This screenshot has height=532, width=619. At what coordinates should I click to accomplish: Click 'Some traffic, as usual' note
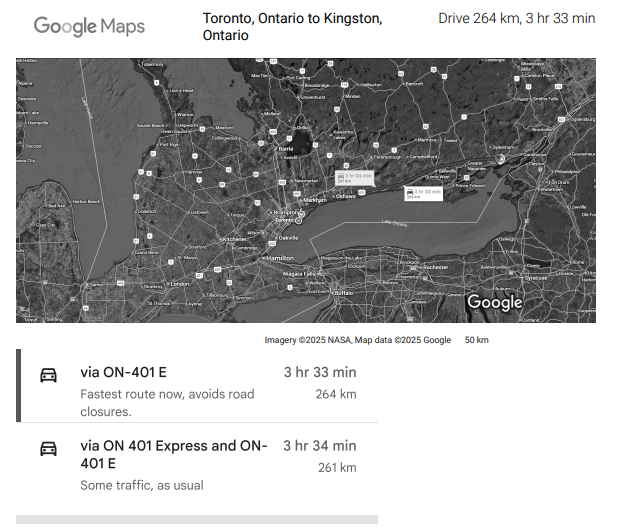tap(142, 485)
